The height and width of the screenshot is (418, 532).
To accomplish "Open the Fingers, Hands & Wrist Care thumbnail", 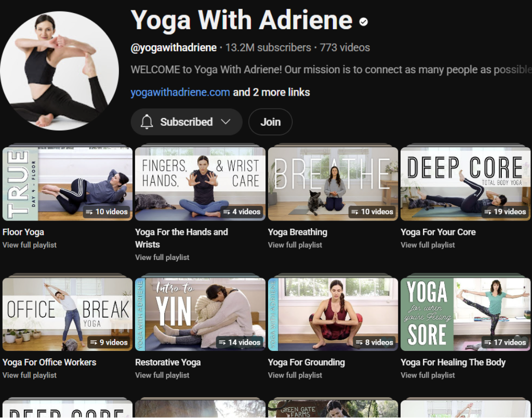I will [x=200, y=184].
